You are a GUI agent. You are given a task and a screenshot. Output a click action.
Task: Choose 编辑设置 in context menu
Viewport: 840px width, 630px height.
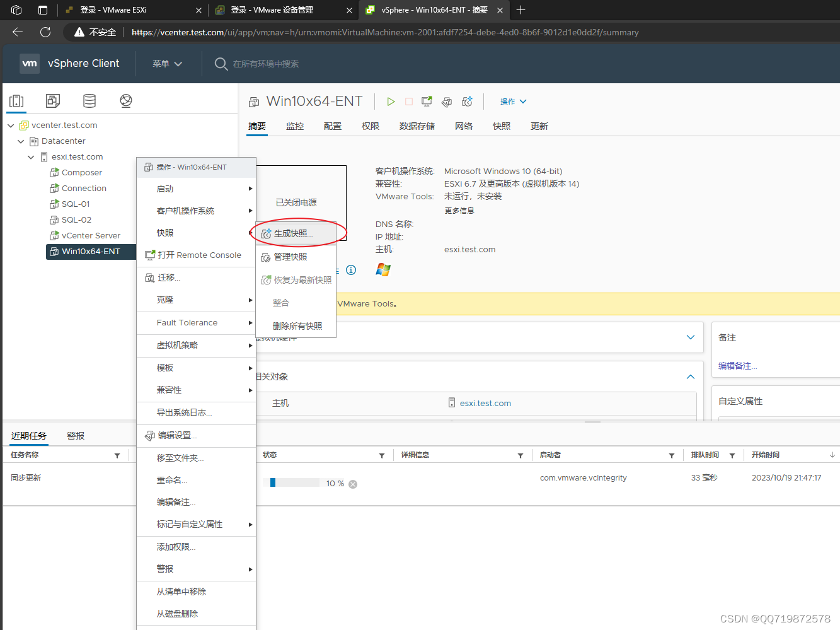tap(196, 436)
